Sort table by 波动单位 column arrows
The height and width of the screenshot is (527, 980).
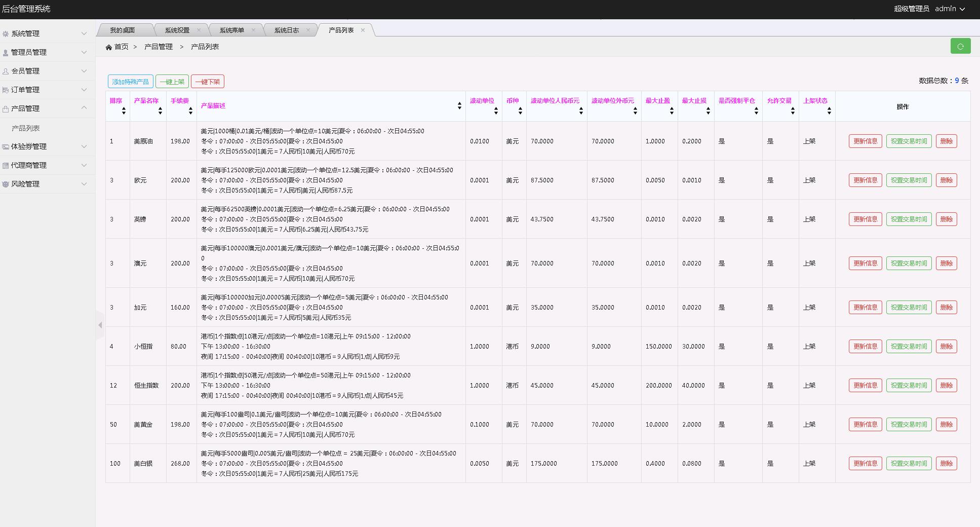pyautogui.click(x=496, y=111)
